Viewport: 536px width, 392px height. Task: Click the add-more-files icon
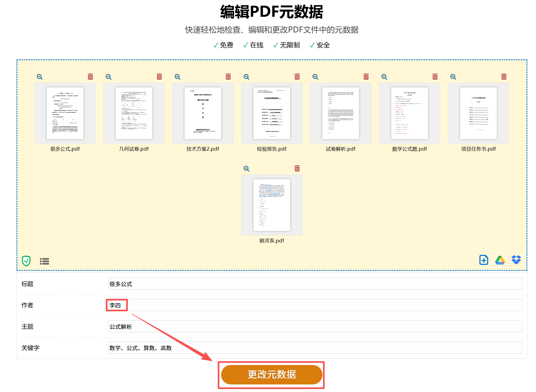pos(484,260)
